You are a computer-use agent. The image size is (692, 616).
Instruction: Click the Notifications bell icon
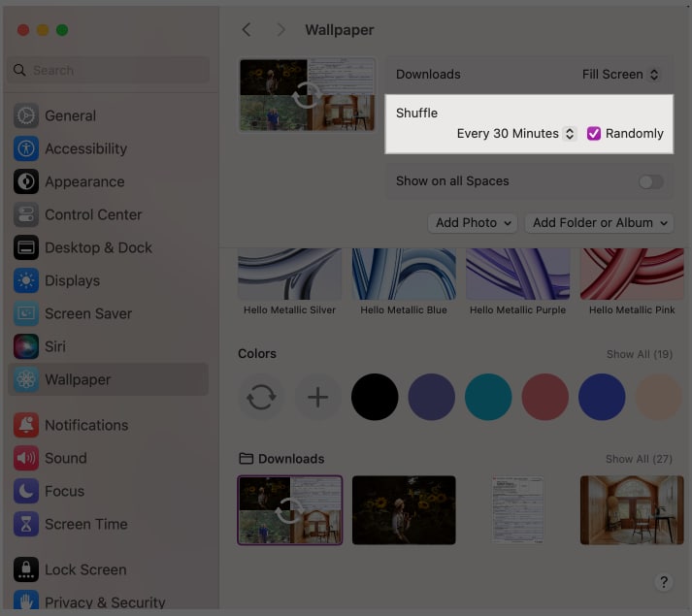point(26,425)
